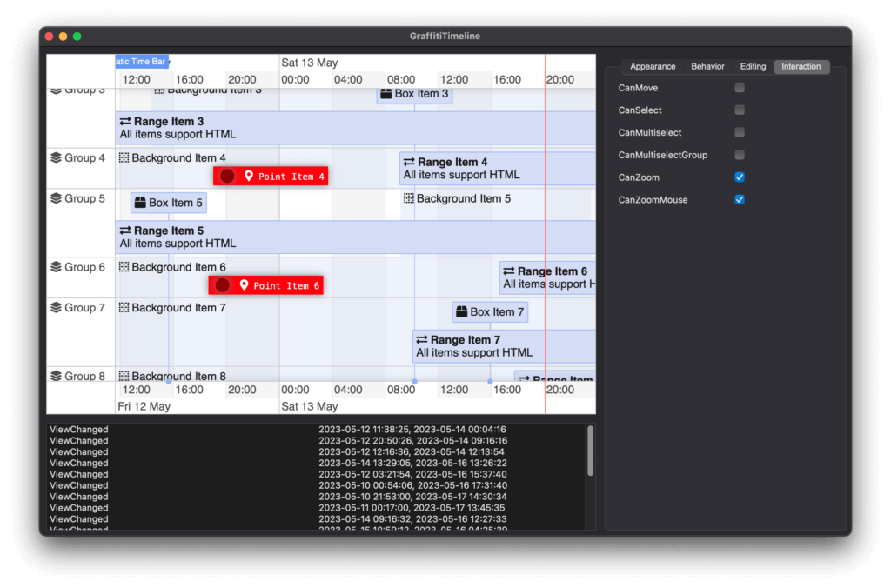
Task: Select the Box Item 7 label
Action: (497, 312)
